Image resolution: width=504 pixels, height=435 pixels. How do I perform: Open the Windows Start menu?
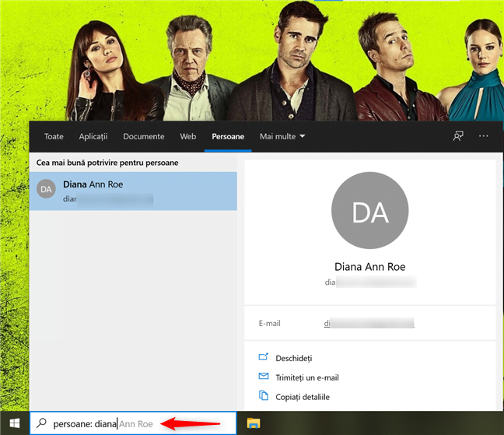coord(15,423)
